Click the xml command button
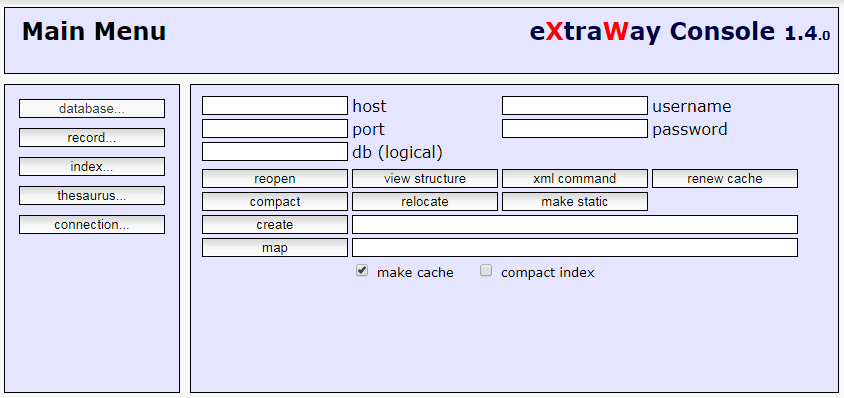The width and height of the screenshot is (844, 398). [575, 178]
